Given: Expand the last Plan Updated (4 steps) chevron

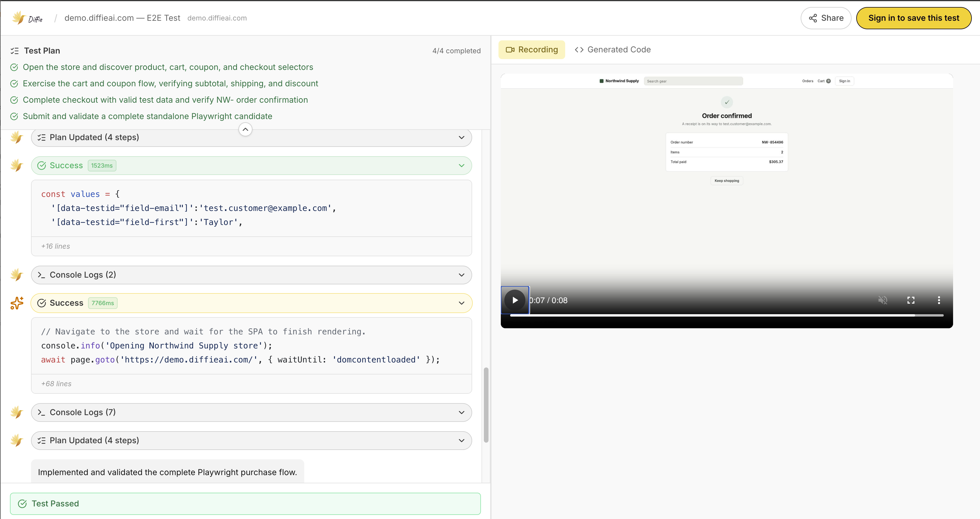Looking at the screenshot, I should pyautogui.click(x=461, y=441).
